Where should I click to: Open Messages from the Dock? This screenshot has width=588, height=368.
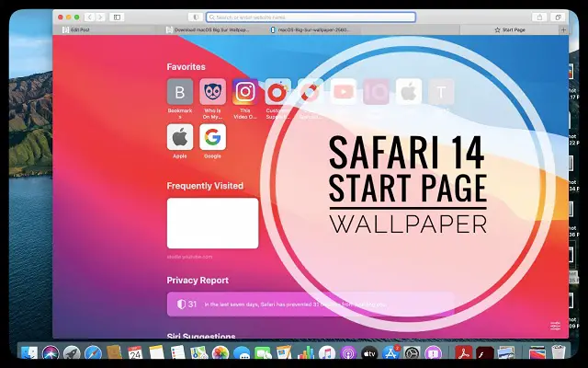click(242, 353)
